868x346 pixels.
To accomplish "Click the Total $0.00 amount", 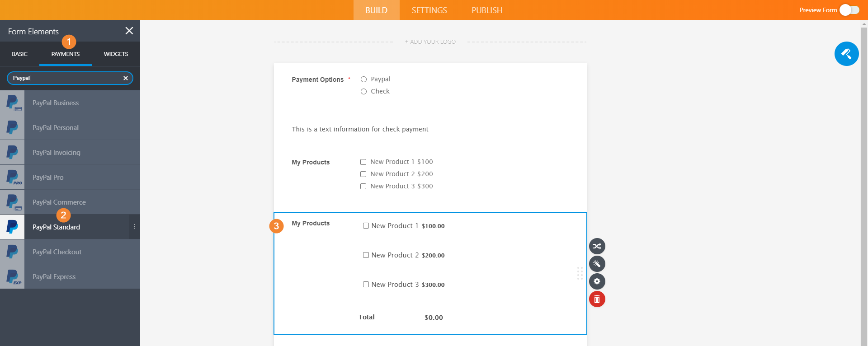I will point(434,318).
